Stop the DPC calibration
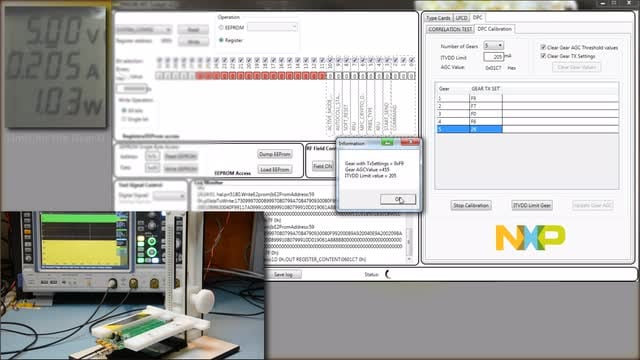Screen dimensions: 640x360 471,205
